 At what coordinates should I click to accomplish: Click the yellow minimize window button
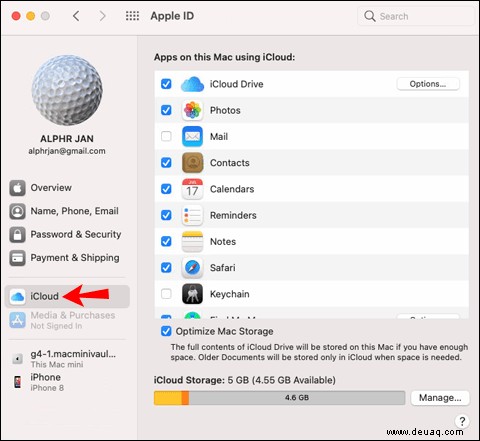click(x=31, y=16)
